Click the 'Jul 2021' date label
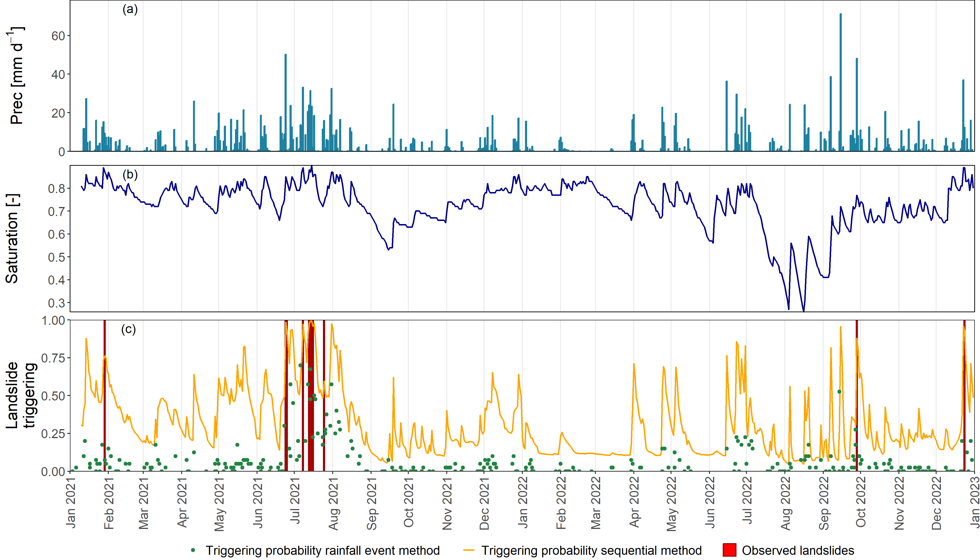Image resolution: width=980 pixels, height=560 pixels. click(x=294, y=500)
